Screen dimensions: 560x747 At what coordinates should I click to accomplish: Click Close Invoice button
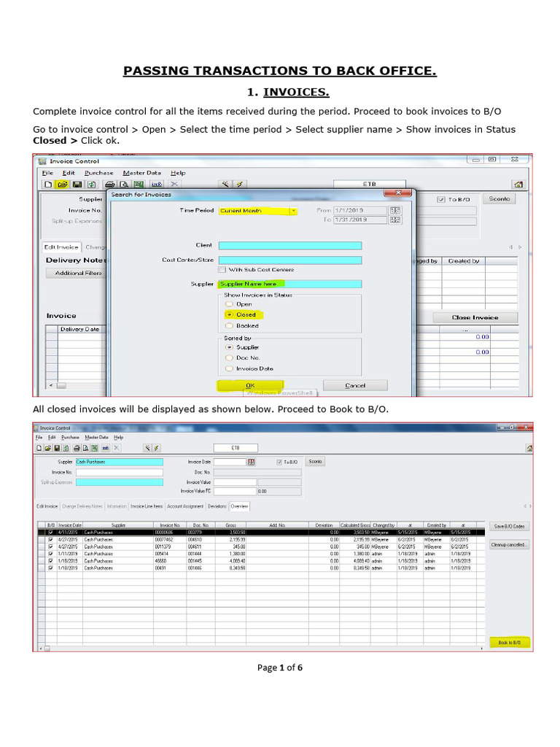pos(475,317)
